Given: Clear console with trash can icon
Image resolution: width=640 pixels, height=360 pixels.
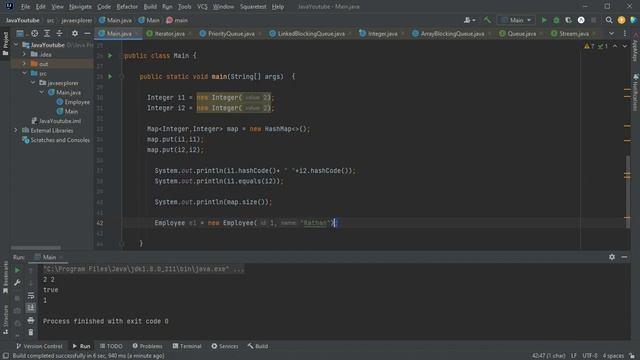Looking at the screenshot, I should pyautogui.click(x=31, y=333).
